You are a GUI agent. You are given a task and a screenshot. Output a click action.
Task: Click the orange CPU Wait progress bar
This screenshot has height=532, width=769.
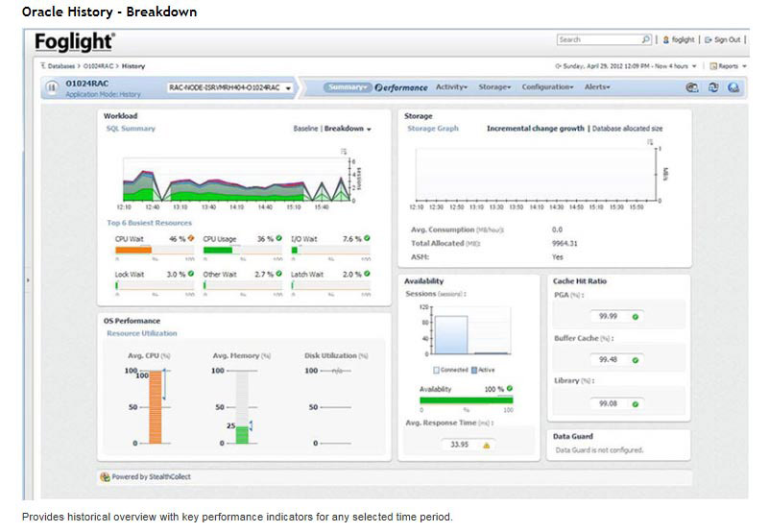click(x=133, y=251)
